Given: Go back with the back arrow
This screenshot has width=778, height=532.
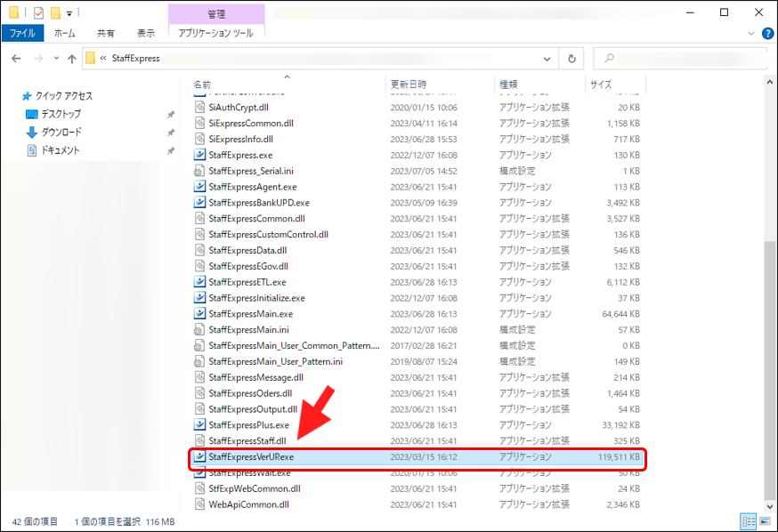Looking at the screenshot, I should [x=16, y=59].
